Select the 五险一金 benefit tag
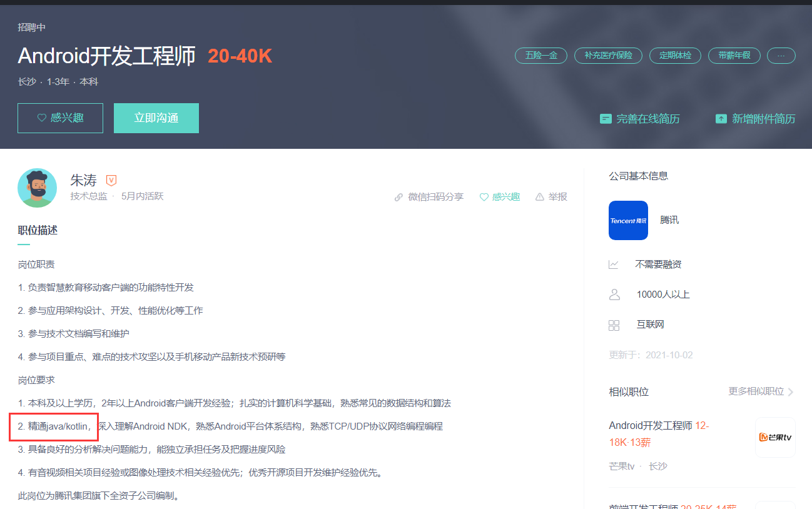812x509 pixels. coord(541,56)
